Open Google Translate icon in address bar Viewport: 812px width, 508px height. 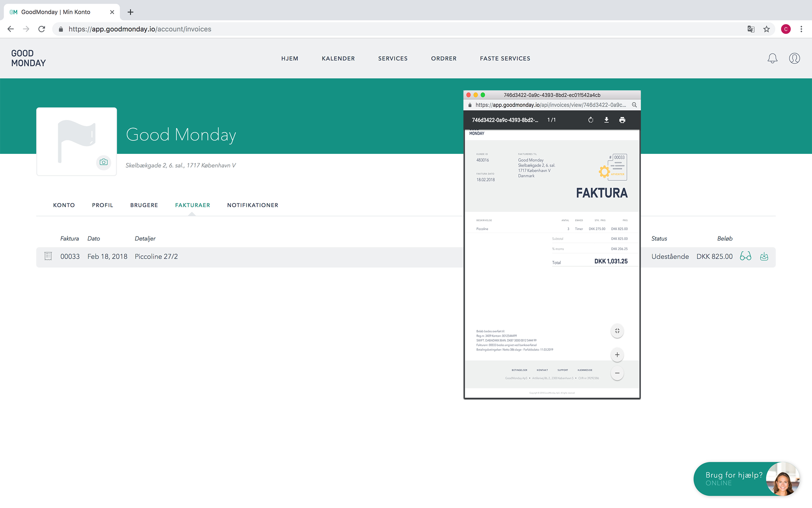pos(751,29)
